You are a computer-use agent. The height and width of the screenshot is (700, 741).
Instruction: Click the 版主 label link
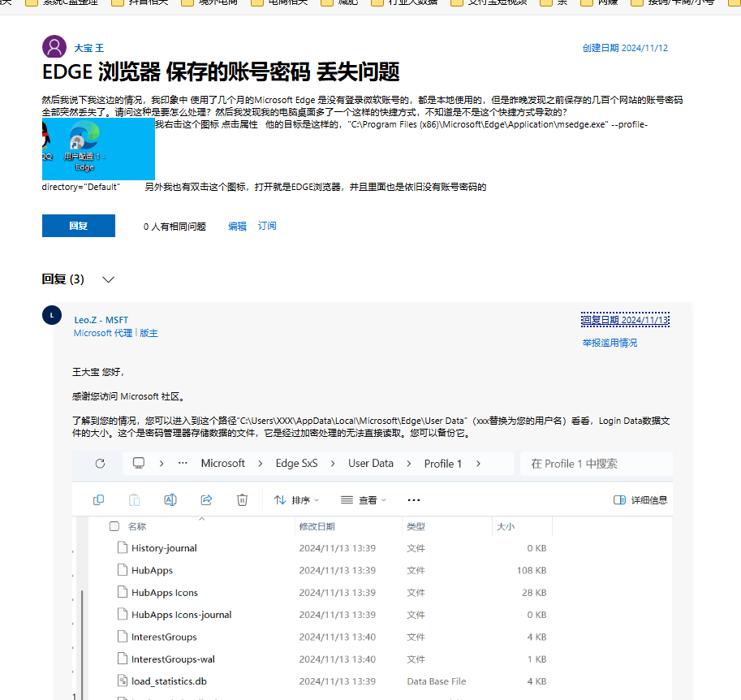coord(149,333)
